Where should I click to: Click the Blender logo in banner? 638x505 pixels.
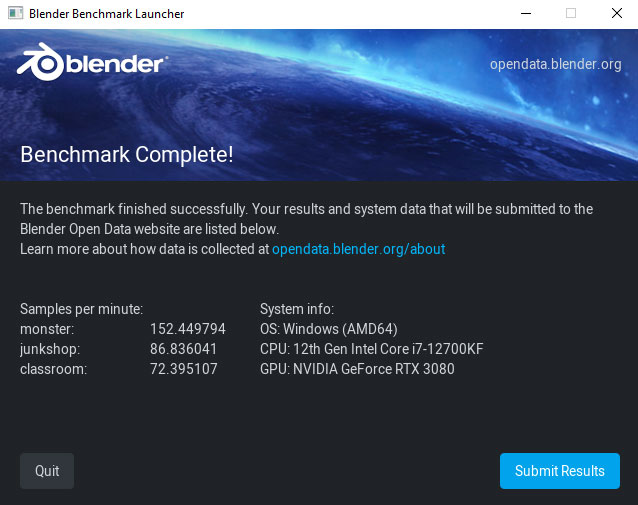[x=92, y=62]
